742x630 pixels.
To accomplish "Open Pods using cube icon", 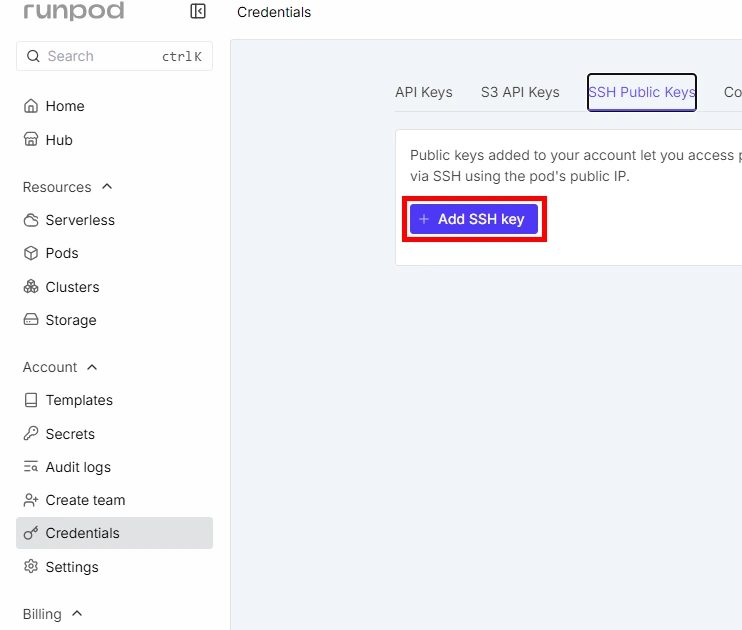I will (x=31, y=253).
